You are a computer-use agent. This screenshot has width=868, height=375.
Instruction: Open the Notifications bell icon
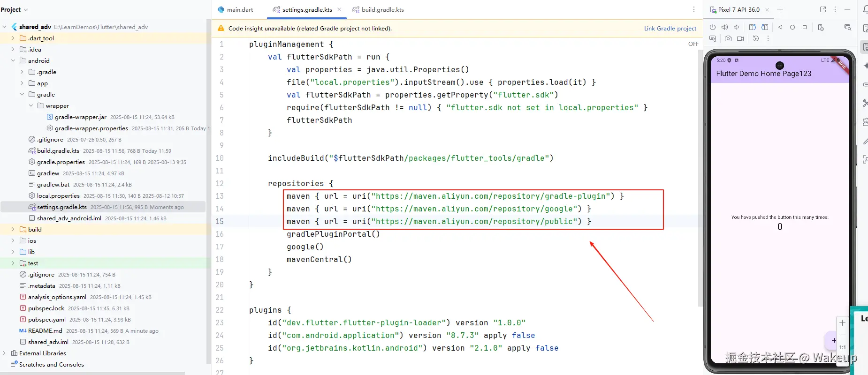coord(865,9)
